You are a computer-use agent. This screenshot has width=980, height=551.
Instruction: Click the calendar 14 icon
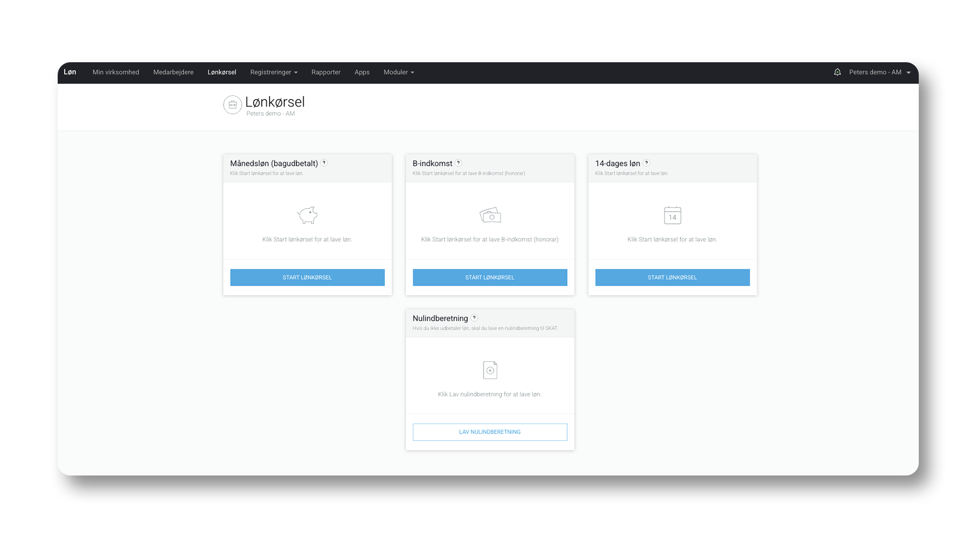[672, 215]
